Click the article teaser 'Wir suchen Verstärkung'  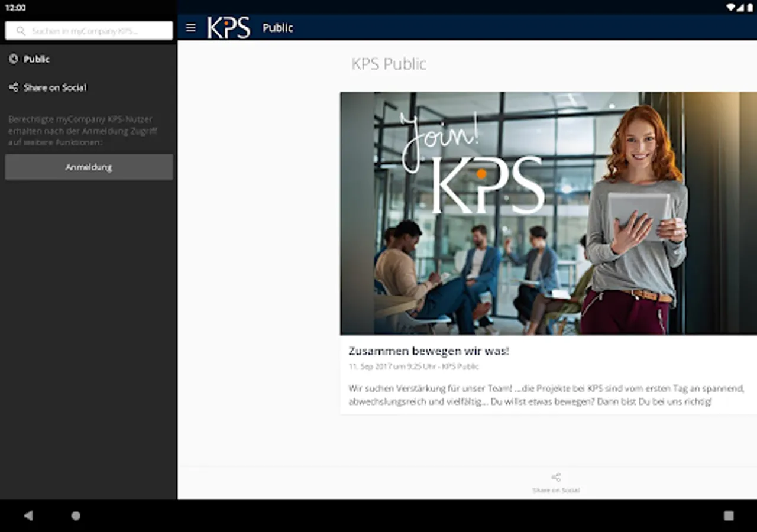point(546,395)
